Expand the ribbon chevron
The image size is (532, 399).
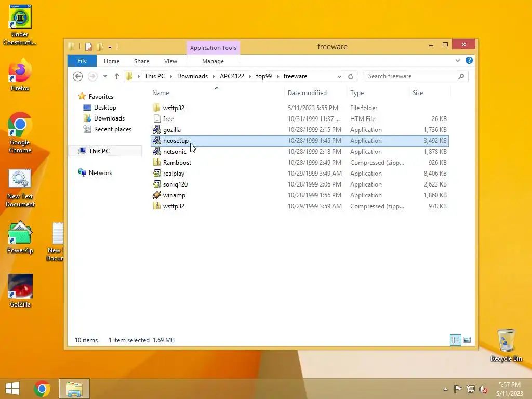(x=457, y=61)
